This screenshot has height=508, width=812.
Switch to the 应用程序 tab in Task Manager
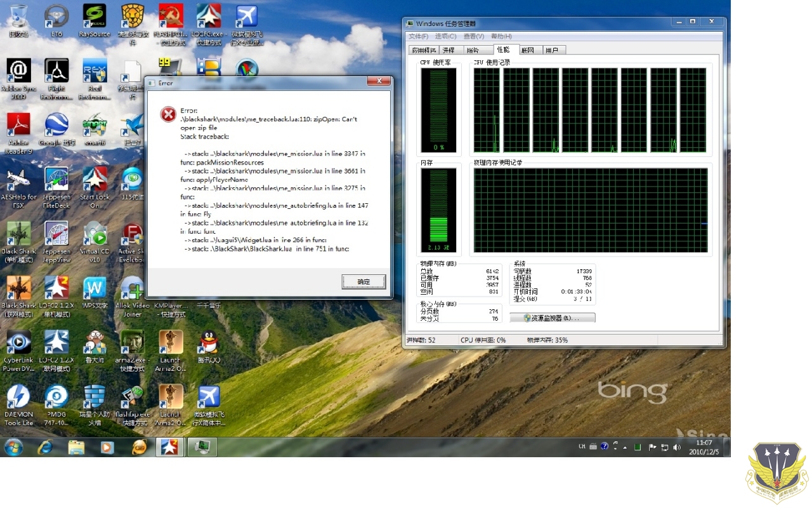point(424,50)
